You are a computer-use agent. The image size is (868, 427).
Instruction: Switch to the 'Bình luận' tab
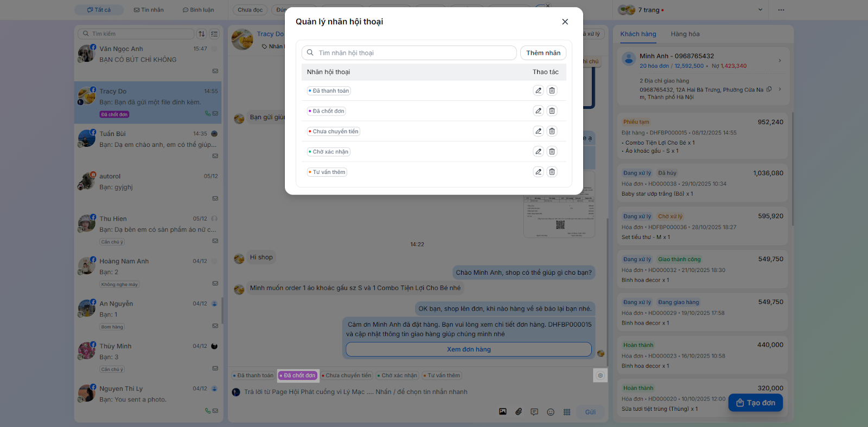pyautogui.click(x=198, y=10)
